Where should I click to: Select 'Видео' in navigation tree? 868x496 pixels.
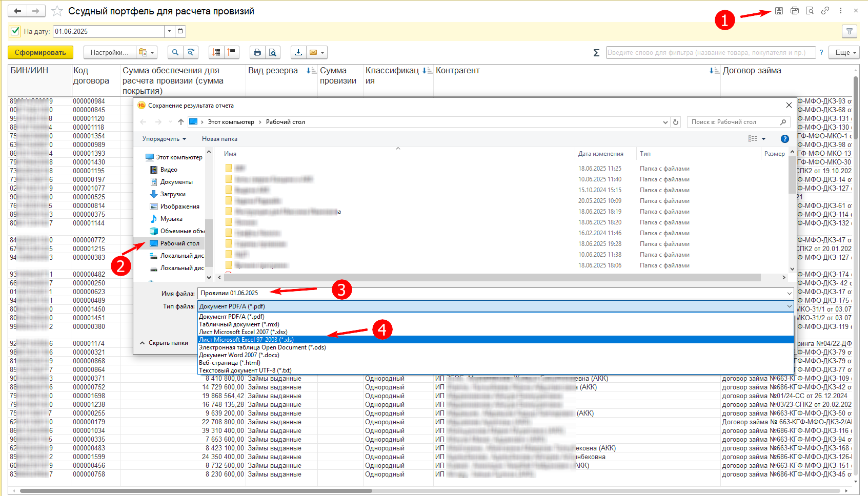coord(169,170)
